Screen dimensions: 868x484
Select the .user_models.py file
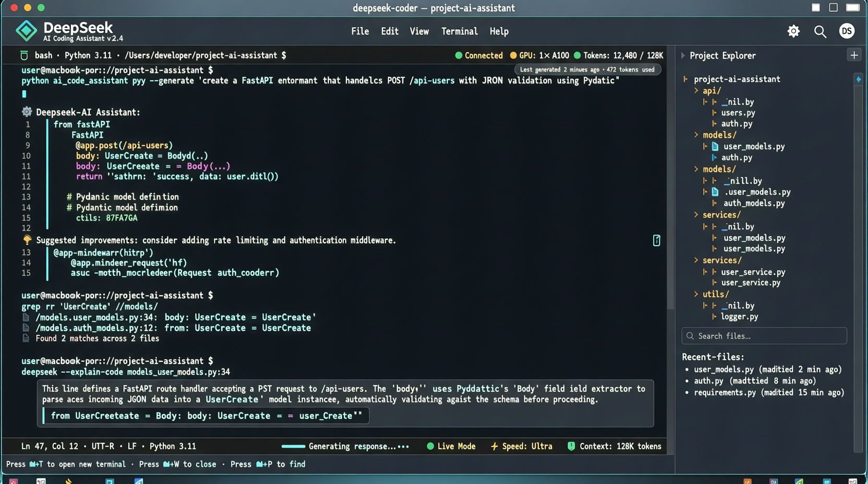pos(757,192)
